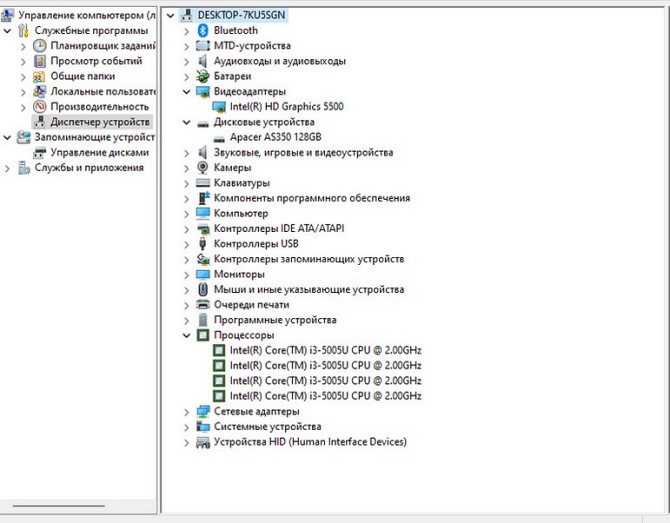The image size is (670, 523).
Task: Collapse the Видеоадаптеры category
Action: [187, 92]
